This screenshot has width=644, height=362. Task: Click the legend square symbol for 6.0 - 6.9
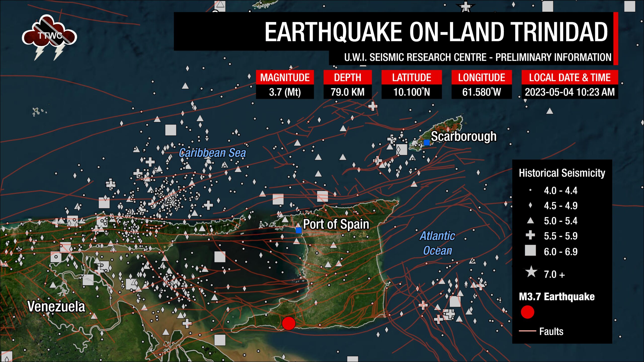pyautogui.click(x=530, y=251)
